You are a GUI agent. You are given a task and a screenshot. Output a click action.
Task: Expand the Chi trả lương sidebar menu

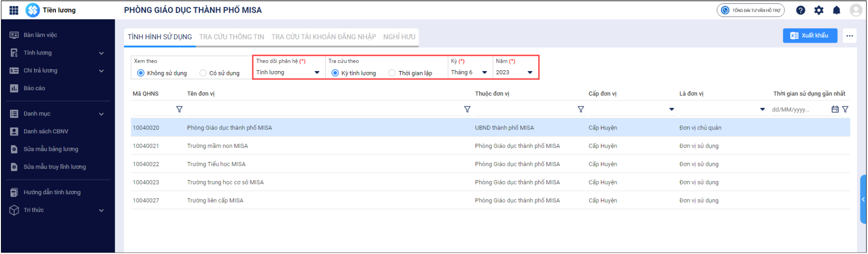pos(101,71)
